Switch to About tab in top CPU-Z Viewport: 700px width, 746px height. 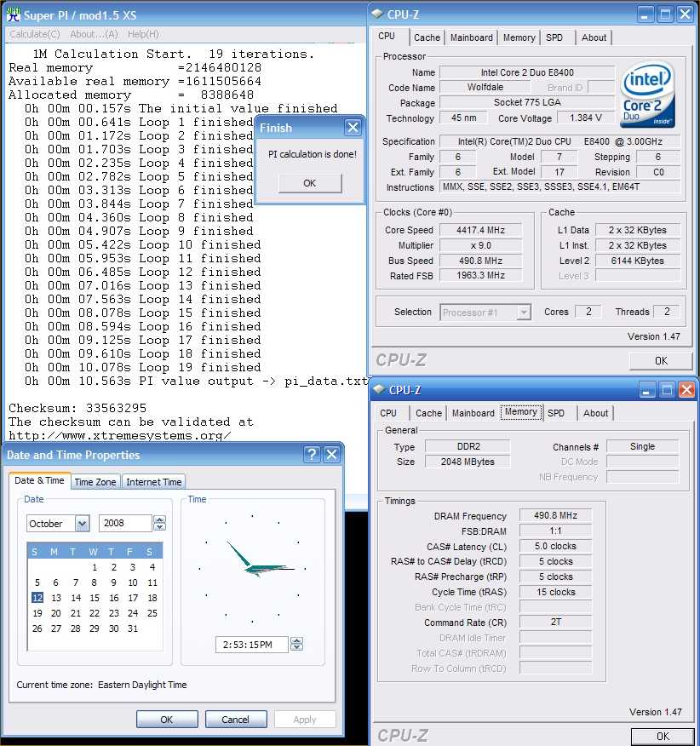coord(594,37)
